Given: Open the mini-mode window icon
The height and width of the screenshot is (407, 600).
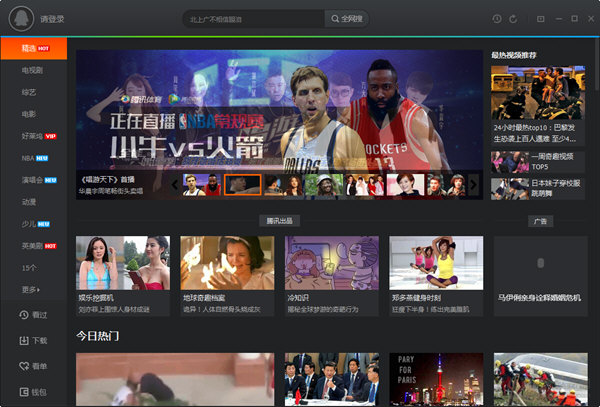Looking at the screenshot, I should pyautogui.click(x=540, y=18).
